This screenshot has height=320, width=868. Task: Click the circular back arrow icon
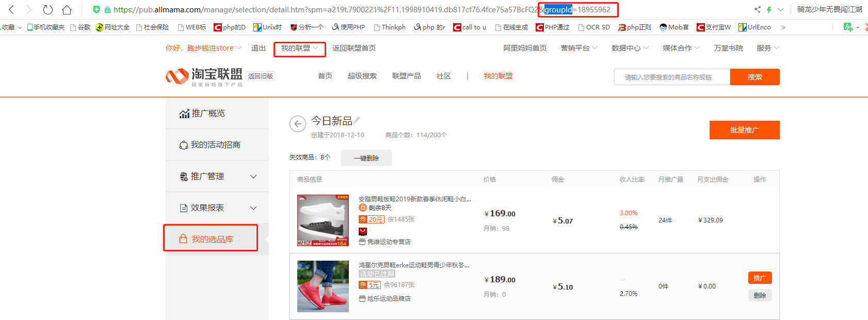pyautogui.click(x=298, y=124)
